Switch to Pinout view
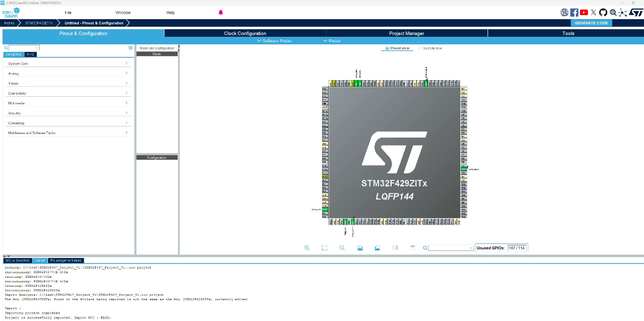Viewport: 644px width, 321px height. click(x=398, y=48)
